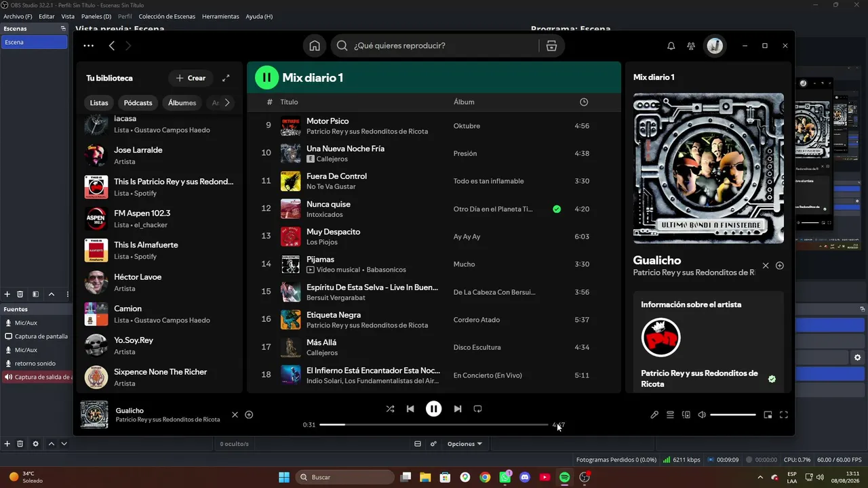The height and width of the screenshot is (488, 868).
Task: Open Spotify miniplayer
Action: (x=768, y=415)
